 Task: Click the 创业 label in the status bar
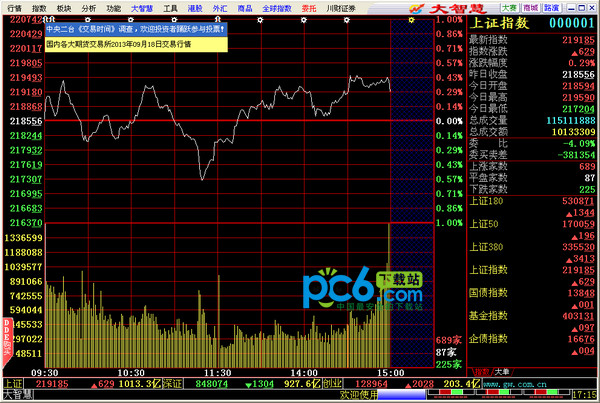tap(332, 384)
